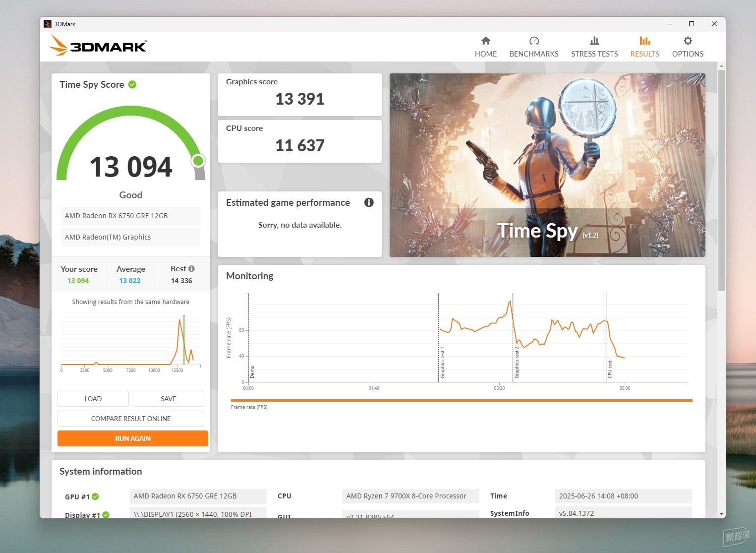Screen dimensions: 756x553
Task: Click the LOAD button
Action: pyautogui.click(x=93, y=399)
